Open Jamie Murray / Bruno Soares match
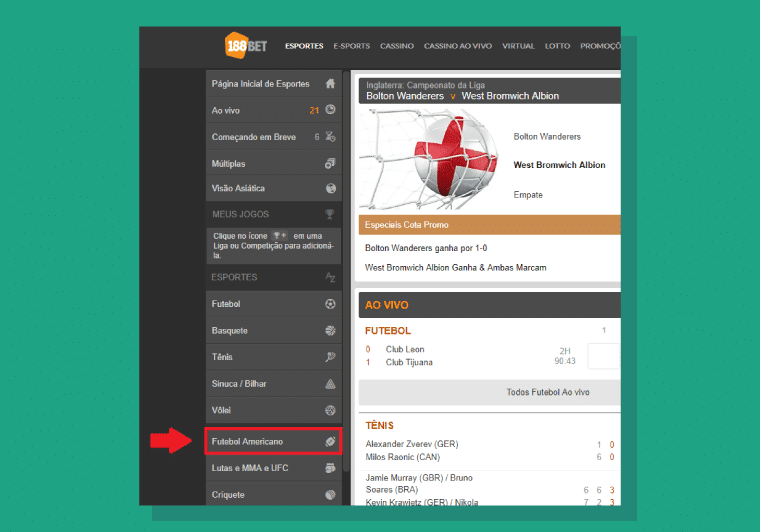 pyautogui.click(x=419, y=484)
